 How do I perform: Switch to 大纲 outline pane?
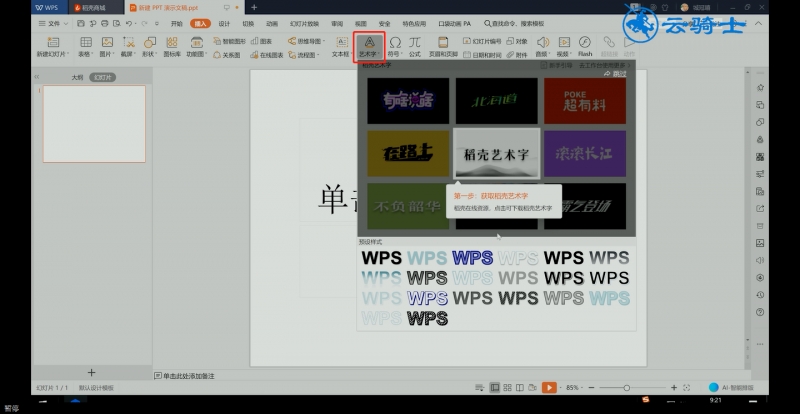click(x=77, y=78)
